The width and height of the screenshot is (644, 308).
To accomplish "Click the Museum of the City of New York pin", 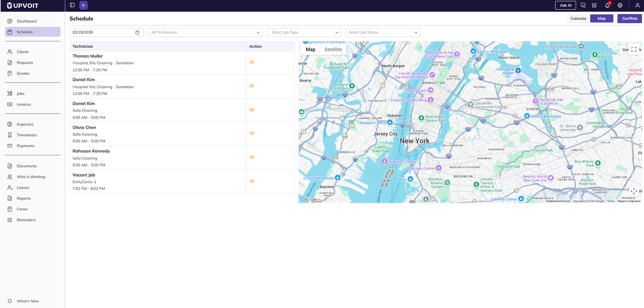I will click(x=457, y=54).
